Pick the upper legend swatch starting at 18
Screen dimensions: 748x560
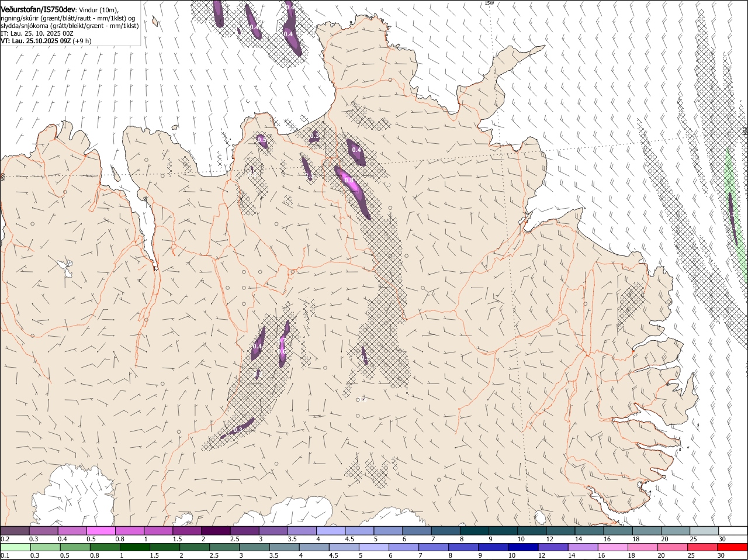(x=647, y=530)
